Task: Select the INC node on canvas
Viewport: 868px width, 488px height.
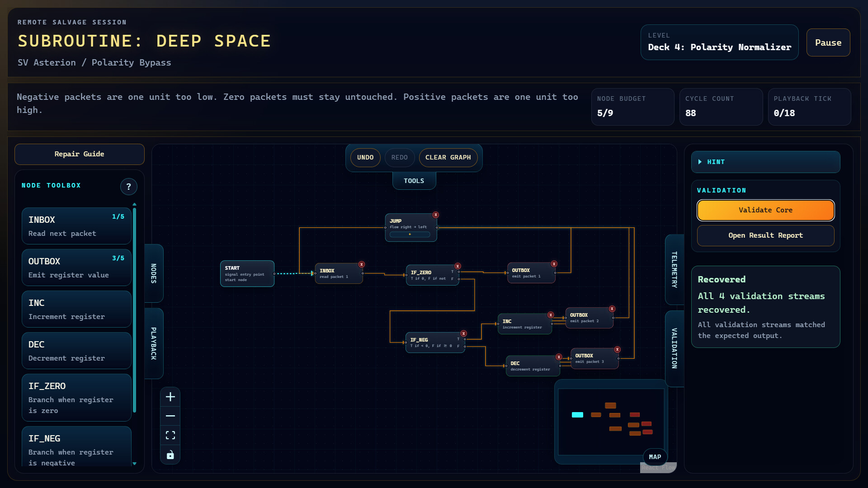Action: 525,324
